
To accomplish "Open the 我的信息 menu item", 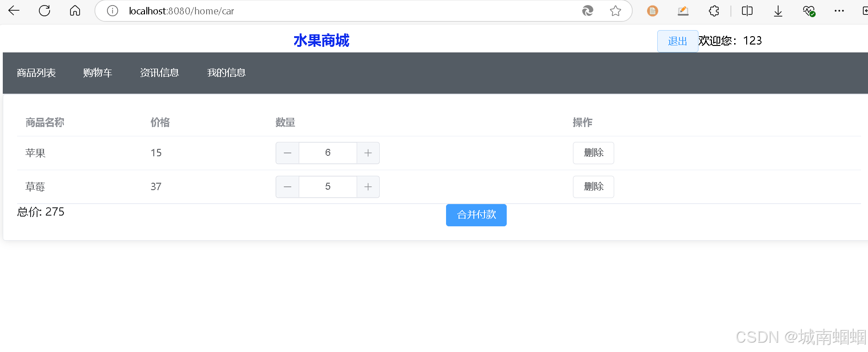I will 226,73.
